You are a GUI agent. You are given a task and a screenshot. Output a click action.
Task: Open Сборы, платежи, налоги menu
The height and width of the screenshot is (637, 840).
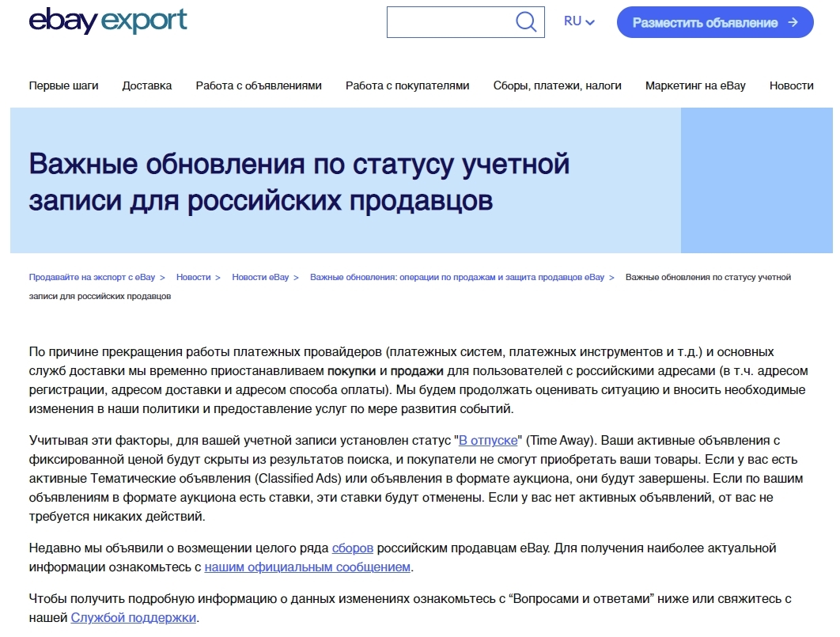point(557,85)
